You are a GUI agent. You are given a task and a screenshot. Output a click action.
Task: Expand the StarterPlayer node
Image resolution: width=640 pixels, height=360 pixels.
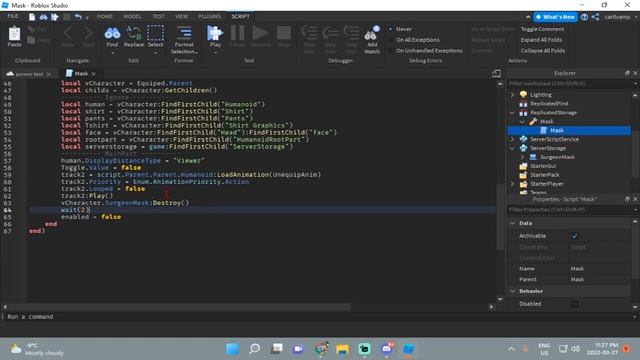(x=513, y=184)
